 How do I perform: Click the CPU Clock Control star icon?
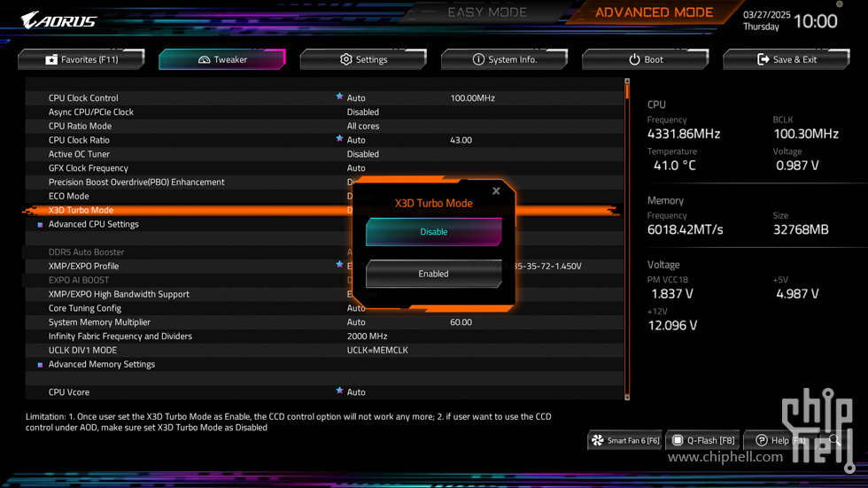click(339, 97)
